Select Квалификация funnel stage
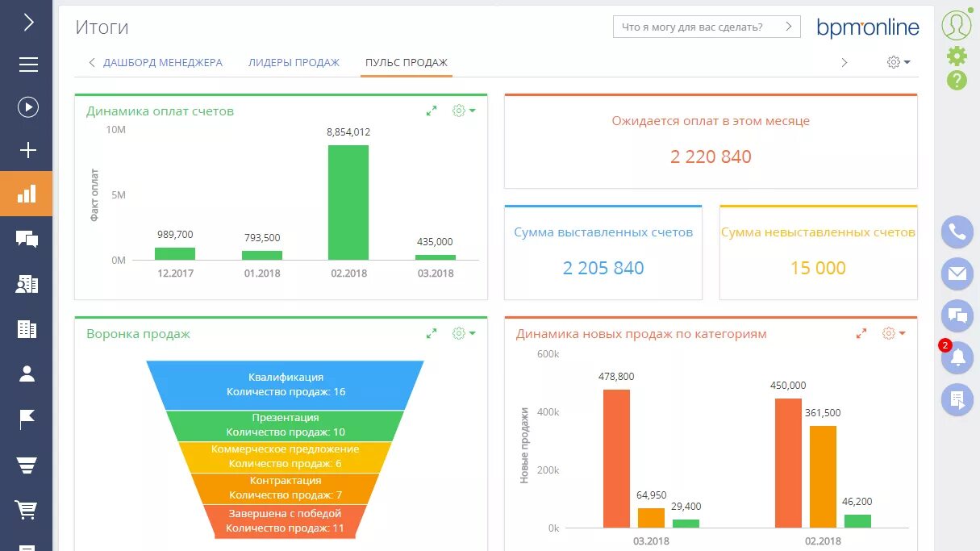The height and width of the screenshot is (551, 980). coord(286,385)
